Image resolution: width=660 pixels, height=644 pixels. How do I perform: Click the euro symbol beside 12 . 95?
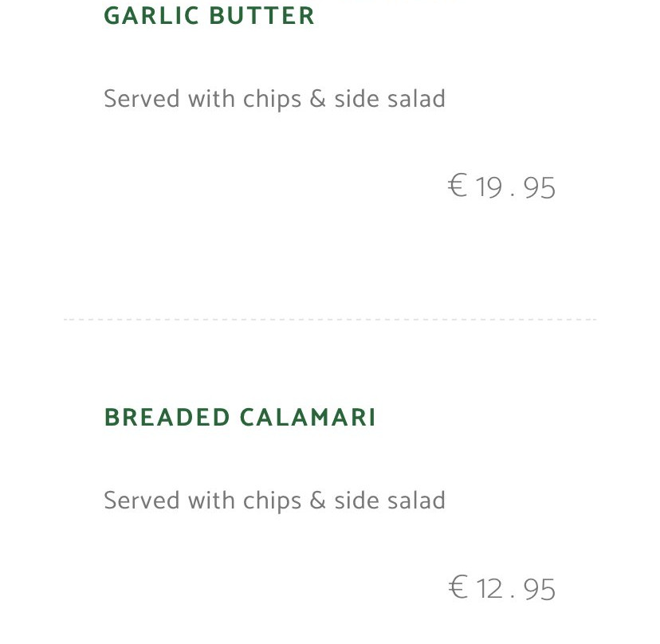(458, 587)
